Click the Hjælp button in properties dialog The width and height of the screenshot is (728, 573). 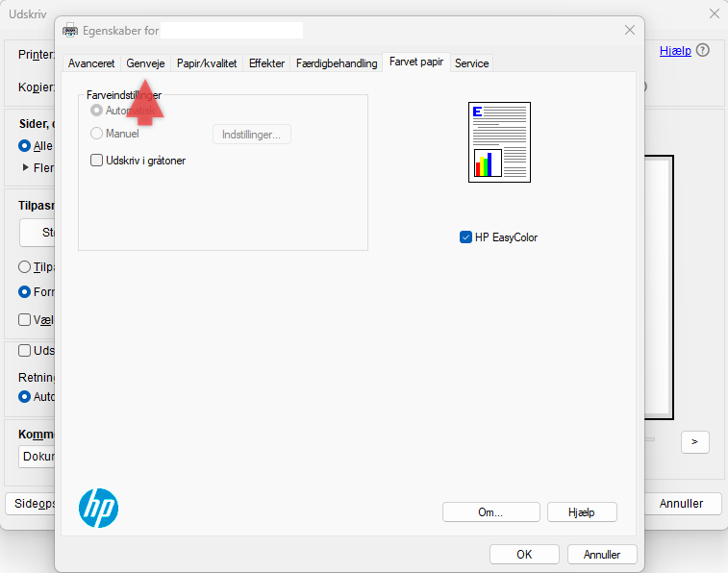582,512
